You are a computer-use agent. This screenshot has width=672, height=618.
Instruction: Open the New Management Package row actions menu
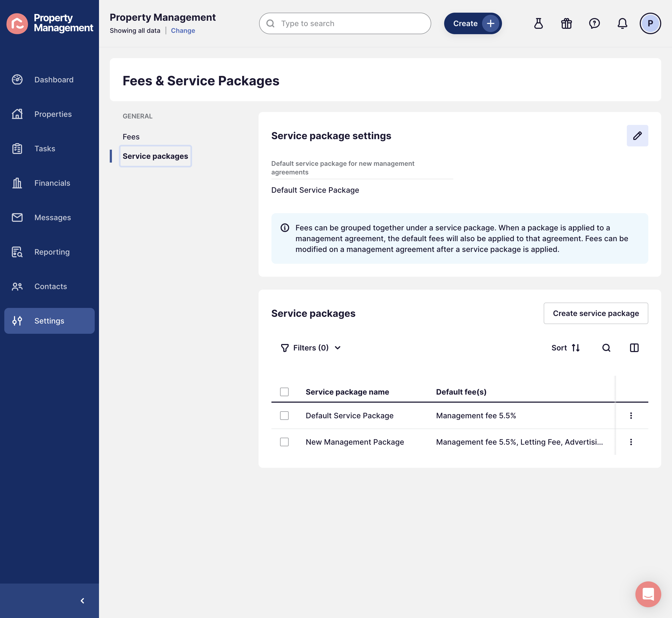coord(631,442)
